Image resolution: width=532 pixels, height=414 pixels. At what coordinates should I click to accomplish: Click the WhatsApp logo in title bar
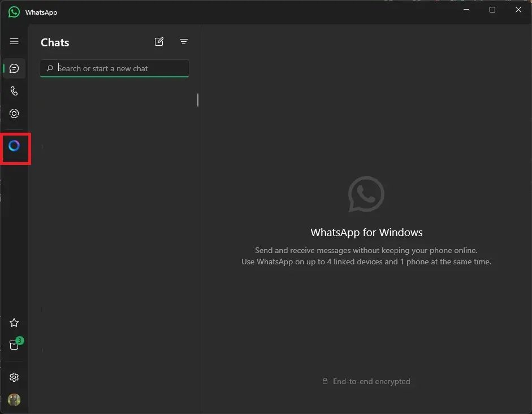14,12
